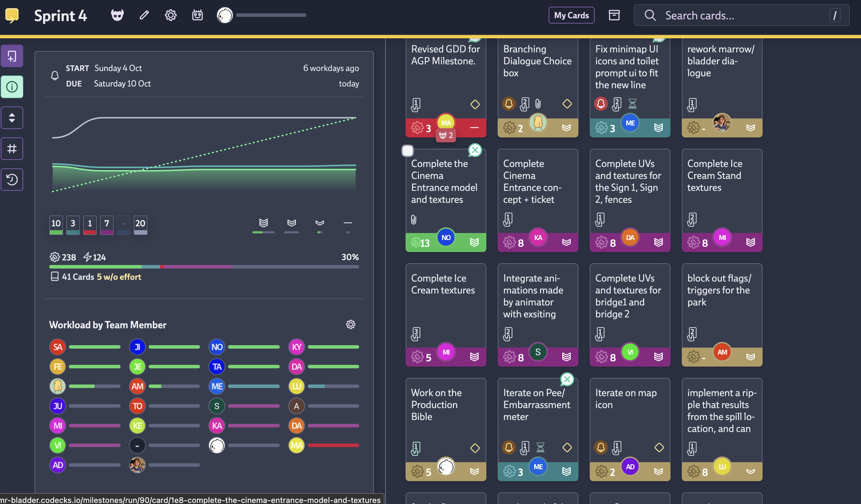Focus the Search cards input field

coord(742,15)
